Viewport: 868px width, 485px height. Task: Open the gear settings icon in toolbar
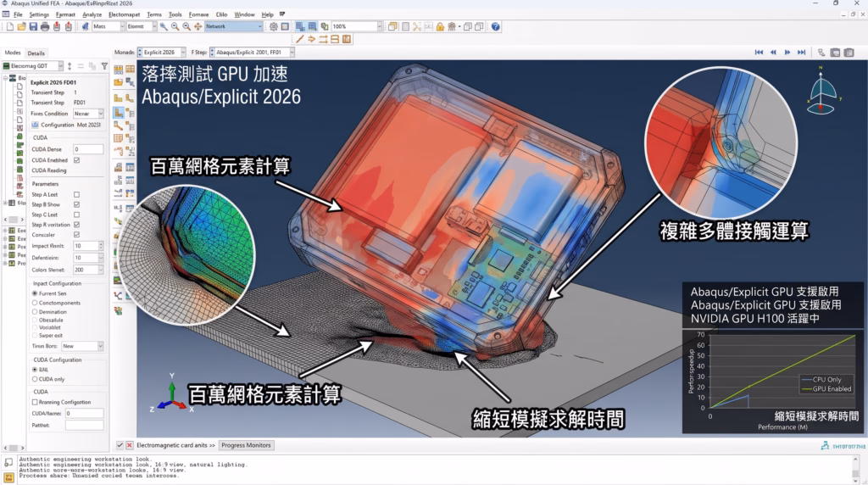[274, 26]
